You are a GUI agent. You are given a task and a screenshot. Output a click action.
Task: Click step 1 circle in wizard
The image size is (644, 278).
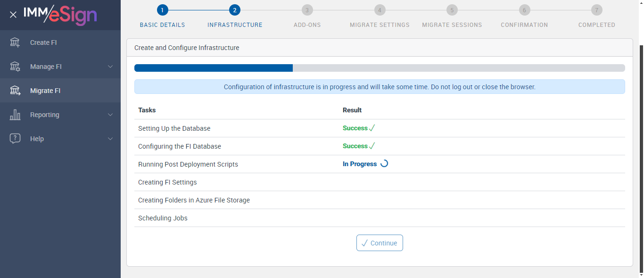coord(162,10)
